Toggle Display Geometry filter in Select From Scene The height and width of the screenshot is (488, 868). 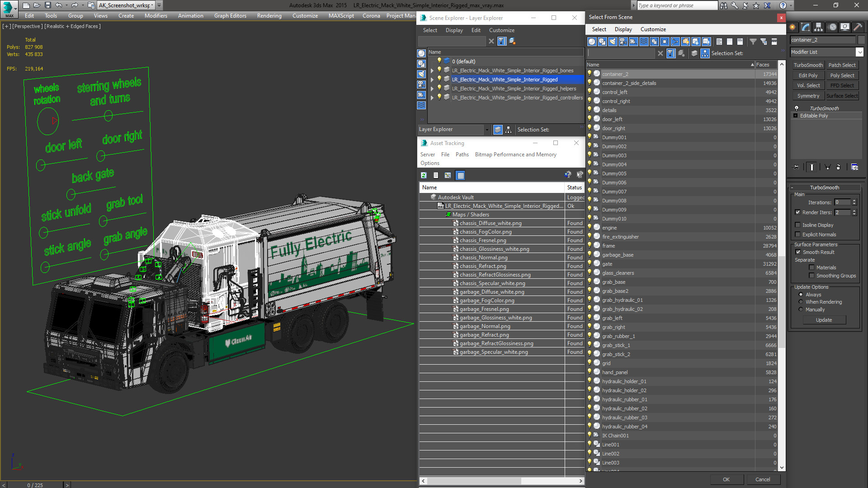592,42
